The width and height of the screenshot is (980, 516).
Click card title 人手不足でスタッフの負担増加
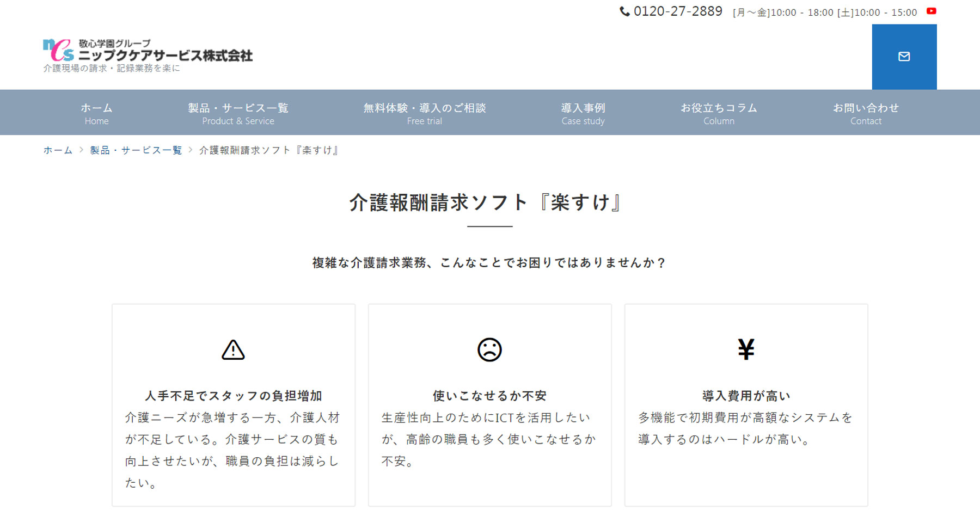click(234, 396)
